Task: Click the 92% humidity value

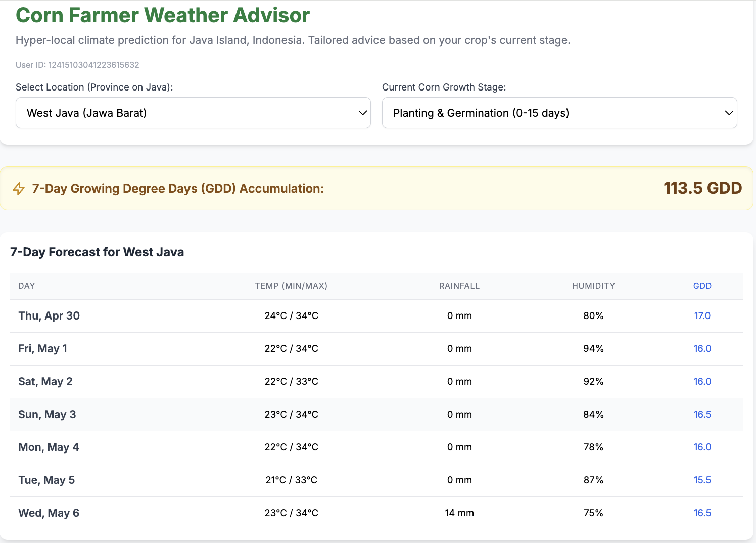Action: coord(593,382)
